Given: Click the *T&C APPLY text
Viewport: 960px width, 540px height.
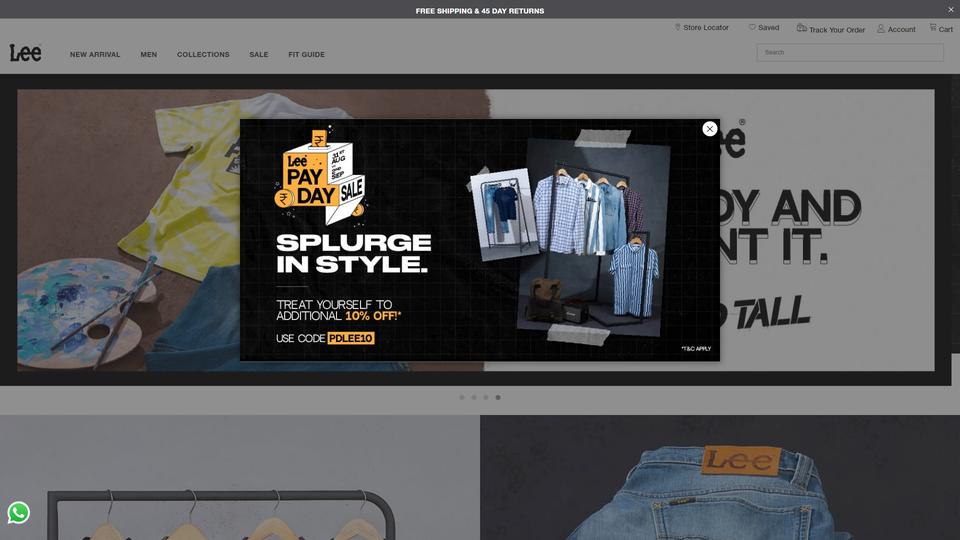Looking at the screenshot, I should pyautogui.click(x=696, y=348).
